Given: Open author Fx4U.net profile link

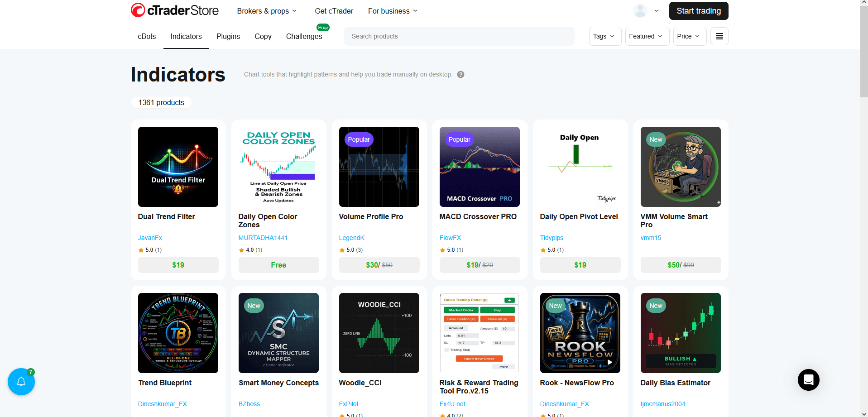Looking at the screenshot, I should 452,404.
